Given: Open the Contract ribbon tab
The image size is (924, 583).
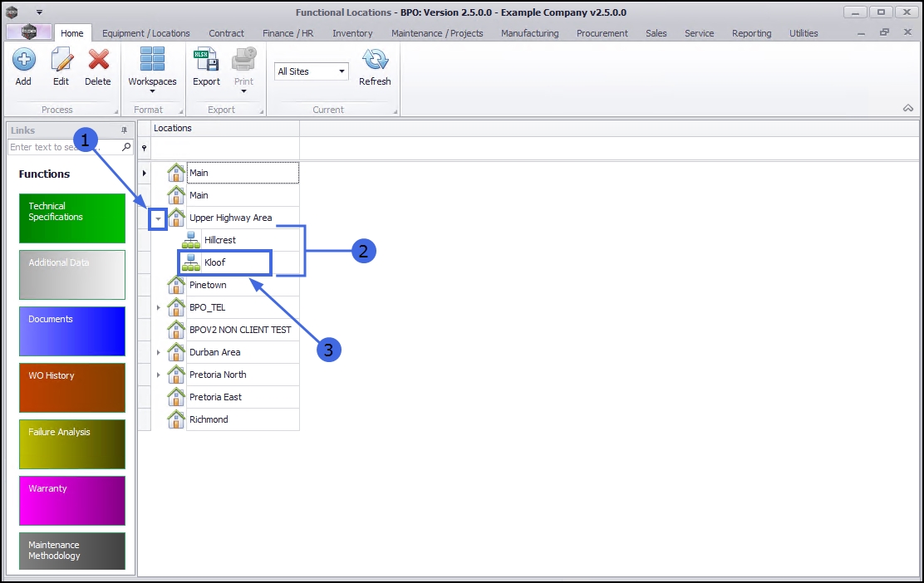Looking at the screenshot, I should 226,33.
